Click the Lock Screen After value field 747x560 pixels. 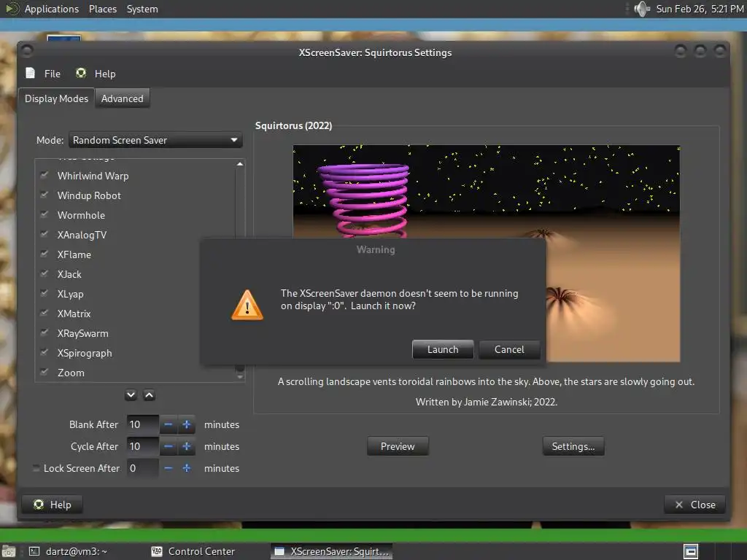(143, 468)
